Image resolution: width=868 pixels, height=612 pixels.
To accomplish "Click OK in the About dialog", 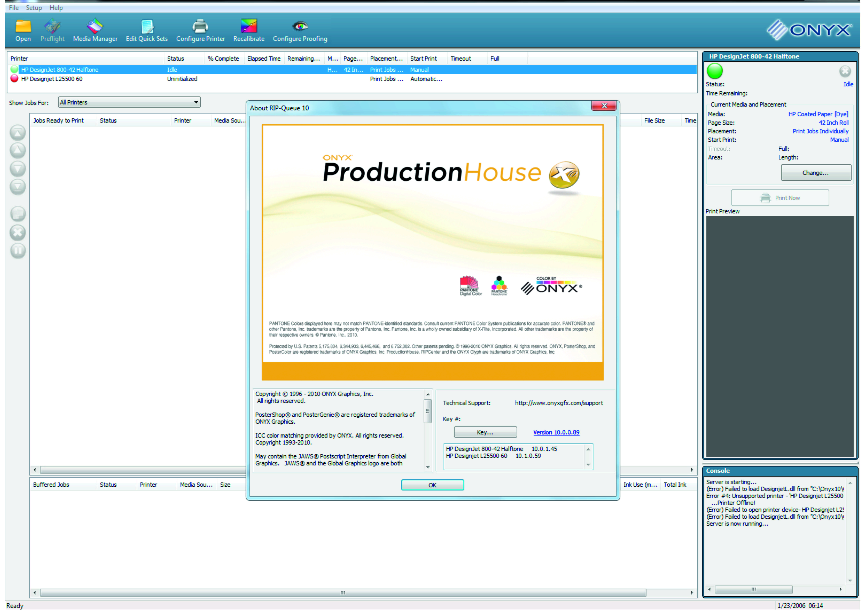I will click(433, 485).
